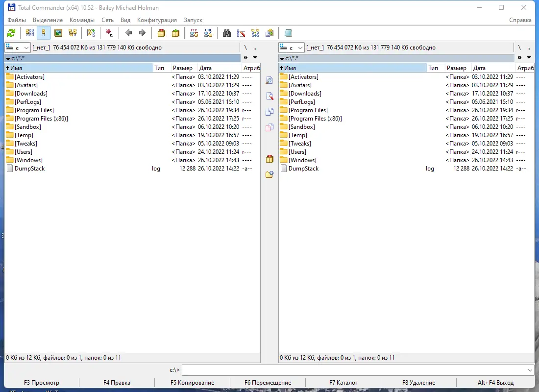Click the Alt+F4 Выход button

coord(495,383)
